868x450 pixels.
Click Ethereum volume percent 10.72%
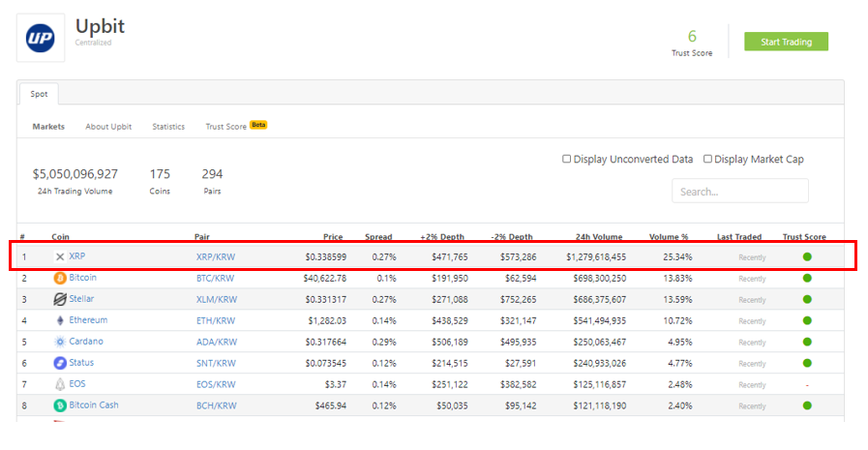click(677, 321)
